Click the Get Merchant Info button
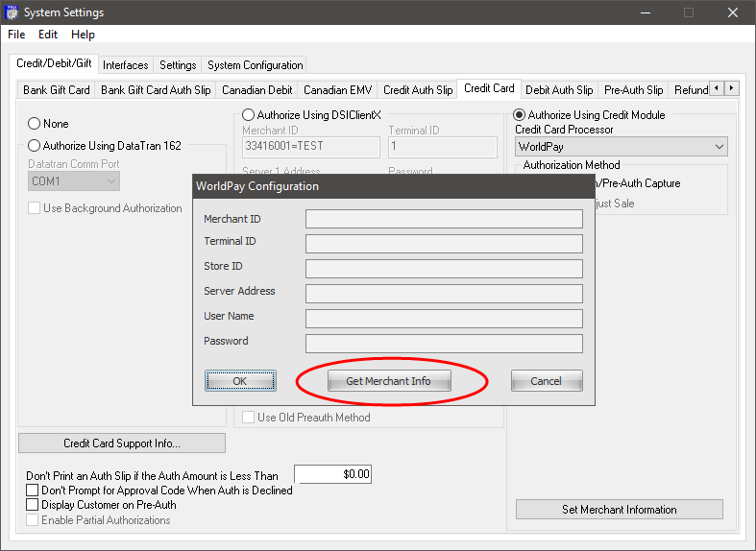 389,381
